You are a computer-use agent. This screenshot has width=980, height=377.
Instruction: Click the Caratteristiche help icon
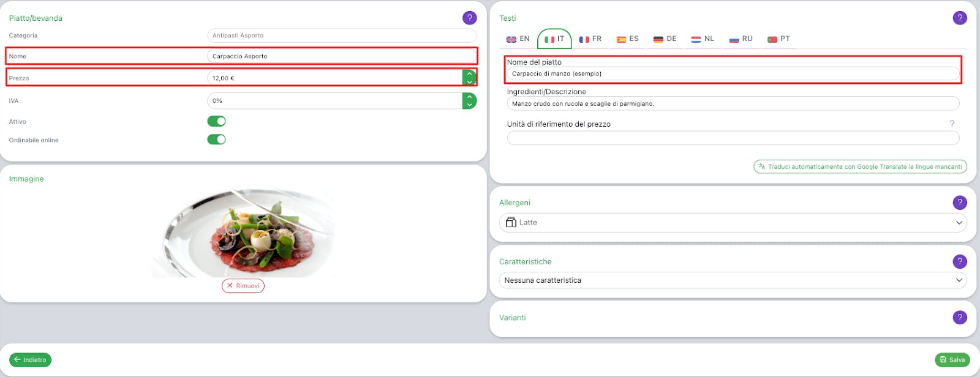coord(960,261)
